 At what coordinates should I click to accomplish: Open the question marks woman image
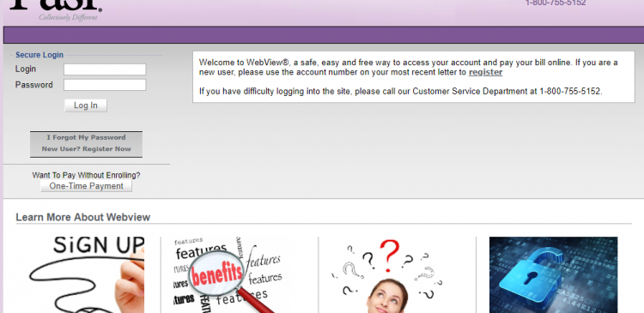pyautogui.click(x=386, y=275)
